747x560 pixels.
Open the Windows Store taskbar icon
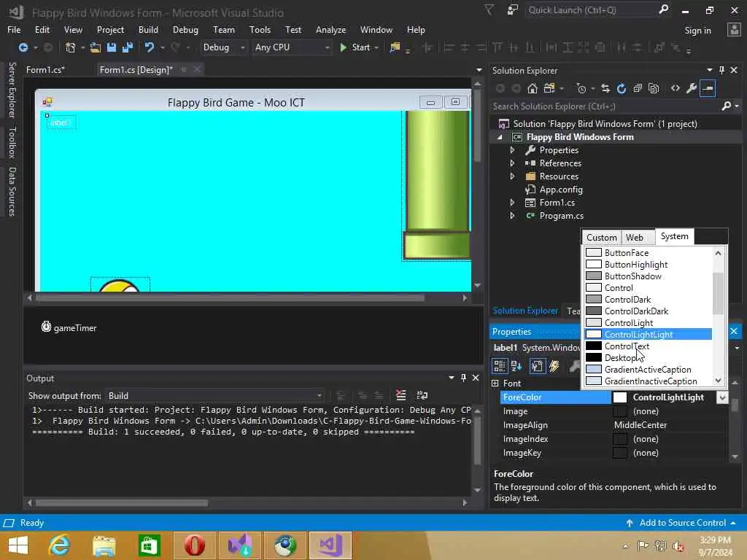(149, 545)
